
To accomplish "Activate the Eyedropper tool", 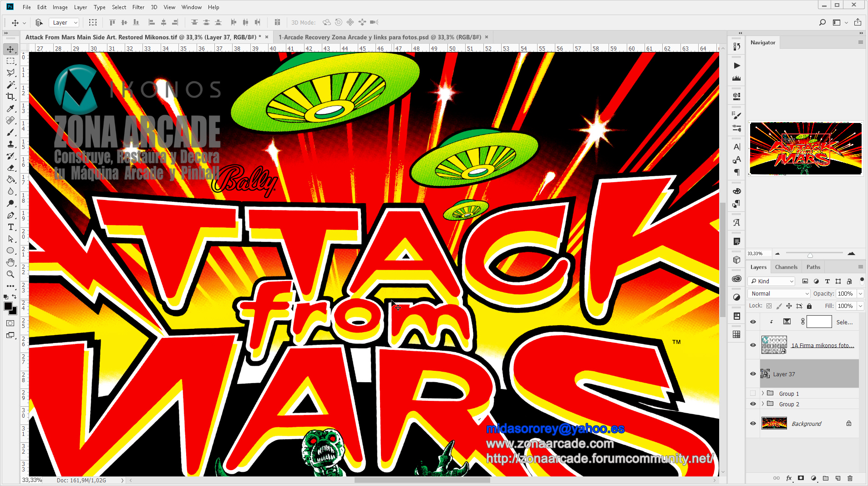I will [x=11, y=108].
